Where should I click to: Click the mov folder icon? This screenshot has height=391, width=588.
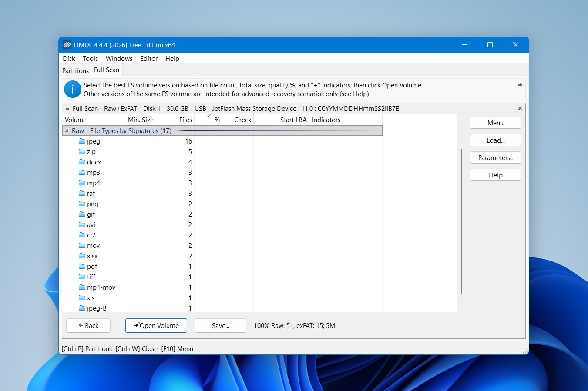coord(82,245)
